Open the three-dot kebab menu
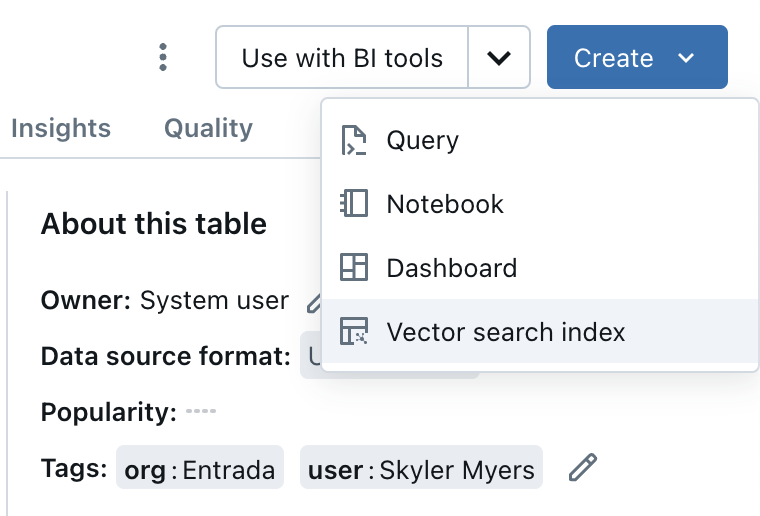760x516 pixels. [163, 57]
